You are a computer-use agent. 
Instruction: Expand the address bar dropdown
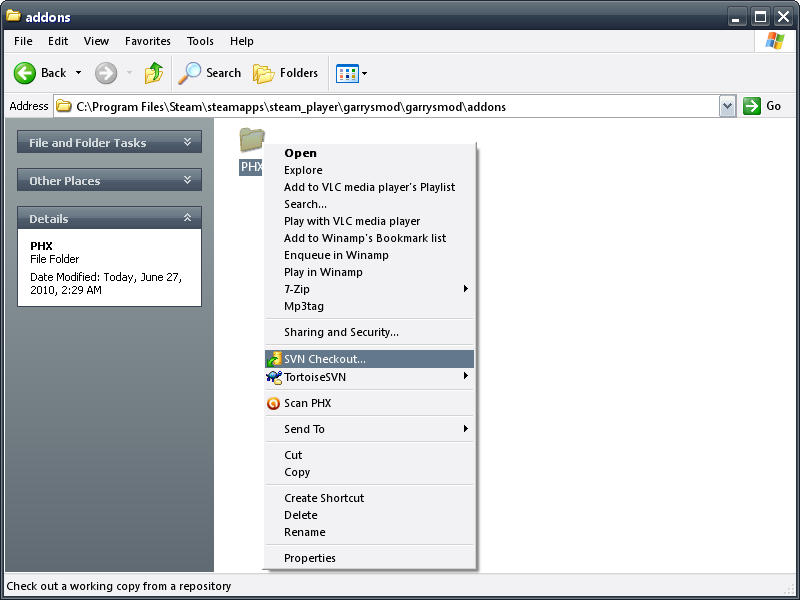pos(728,106)
